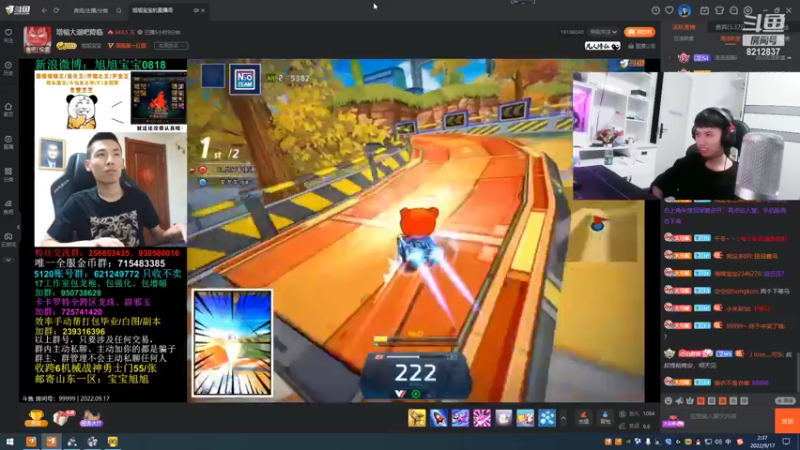The image size is (800, 450).
Task: Open the emoji picker in the chat toolbar
Action: click(x=668, y=401)
